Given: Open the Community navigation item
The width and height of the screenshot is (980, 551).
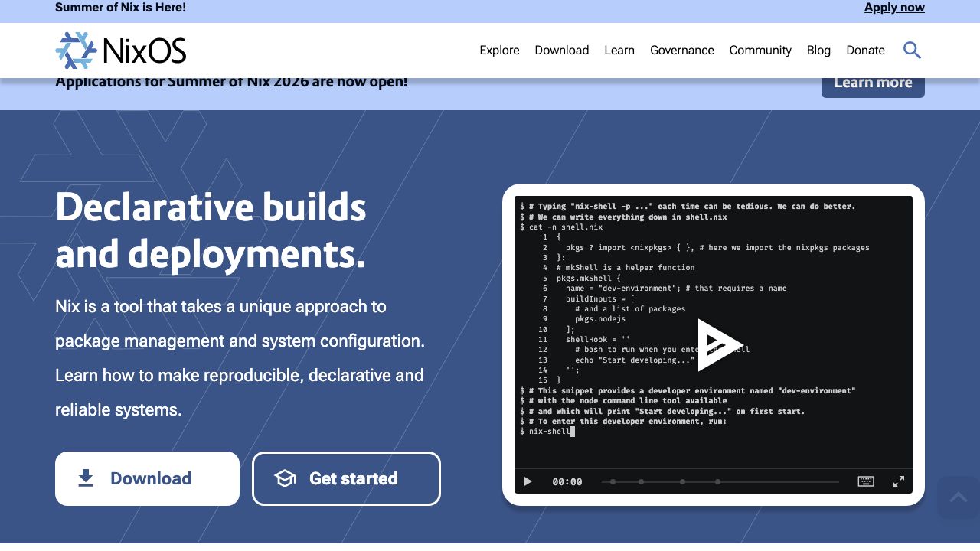Looking at the screenshot, I should tap(760, 50).
